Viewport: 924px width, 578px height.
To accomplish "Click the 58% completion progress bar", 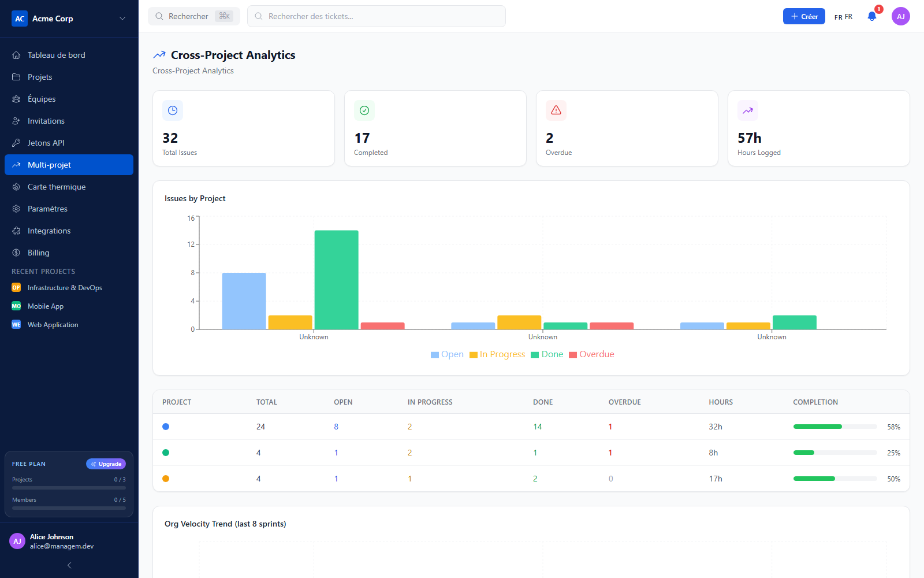I will pyautogui.click(x=835, y=427).
